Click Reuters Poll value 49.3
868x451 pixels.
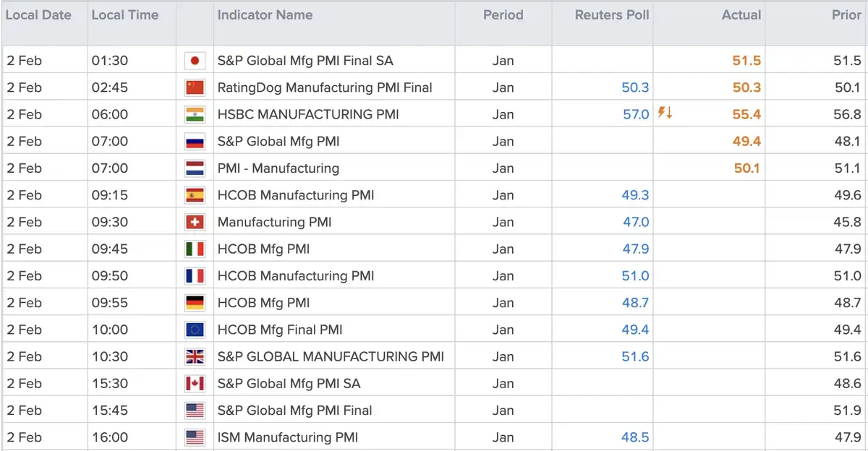635,195
